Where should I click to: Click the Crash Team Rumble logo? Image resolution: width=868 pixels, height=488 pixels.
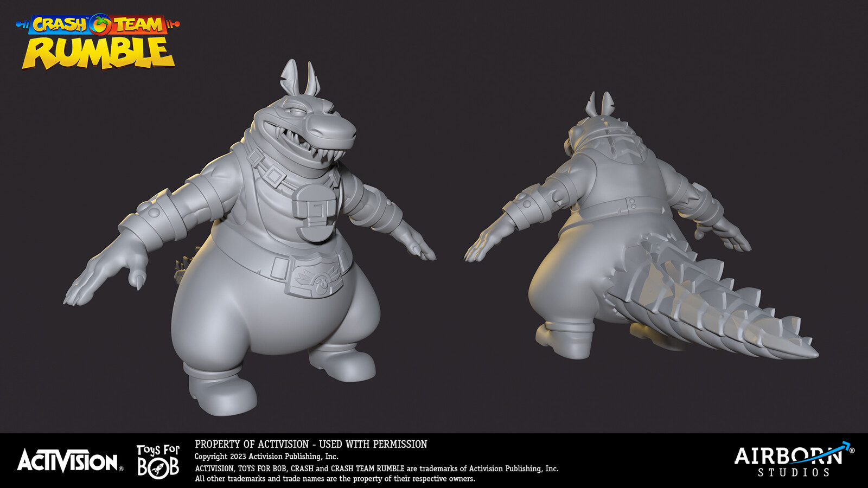pyautogui.click(x=98, y=42)
